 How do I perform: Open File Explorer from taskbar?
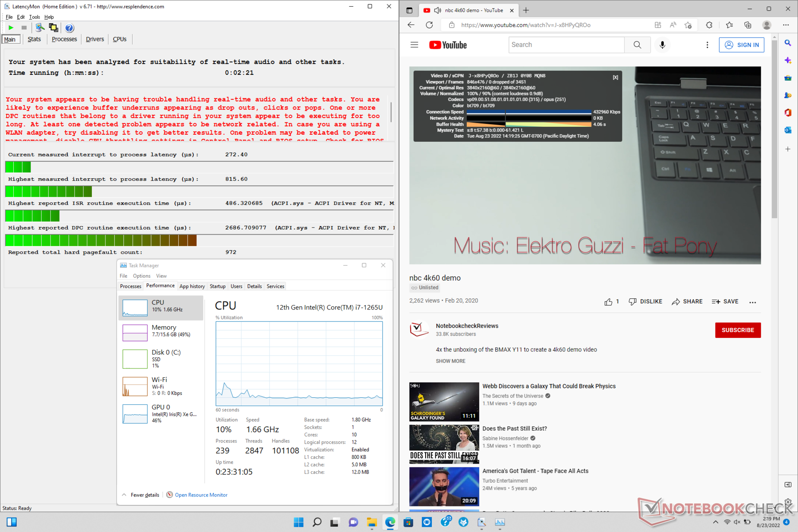pos(372,522)
